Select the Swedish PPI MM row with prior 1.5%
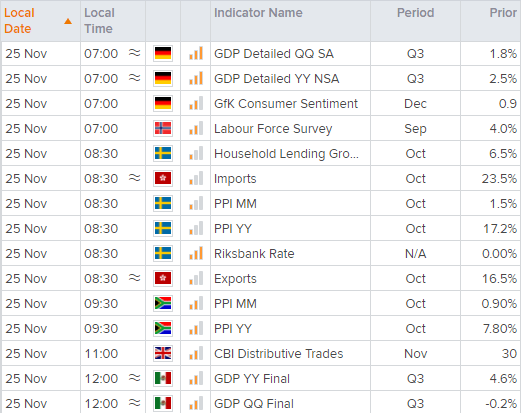Image resolution: width=521 pixels, height=413 pixels. (261, 203)
